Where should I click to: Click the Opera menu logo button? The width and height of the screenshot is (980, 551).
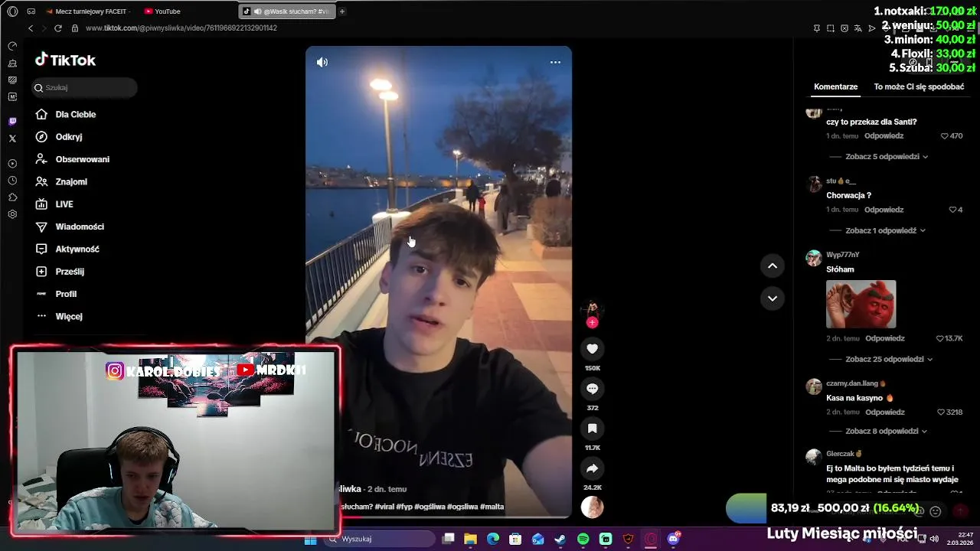(x=12, y=11)
